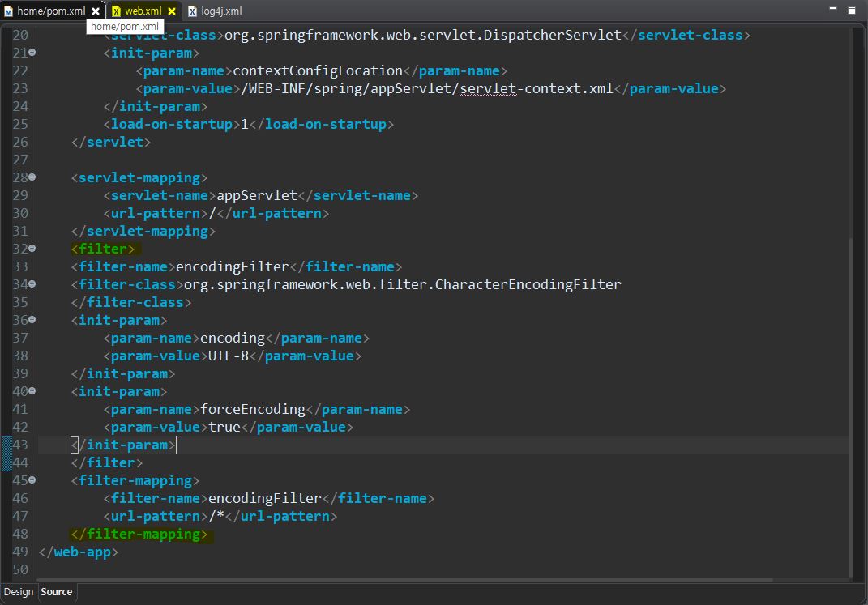The height and width of the screenshot is (605, 868).
Task: Collapse the filter-mapping fold at line 45
Action: pos(32,480)
